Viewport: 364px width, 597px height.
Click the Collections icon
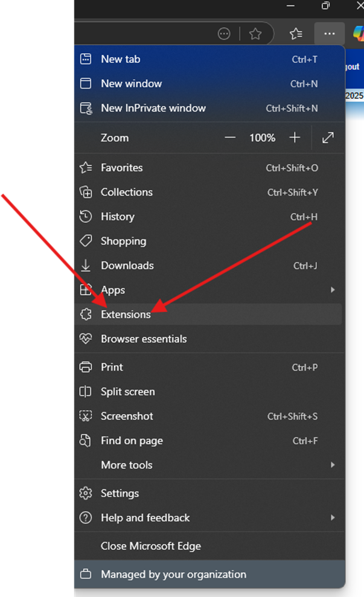pyautogui.click(x=86, y=192)
